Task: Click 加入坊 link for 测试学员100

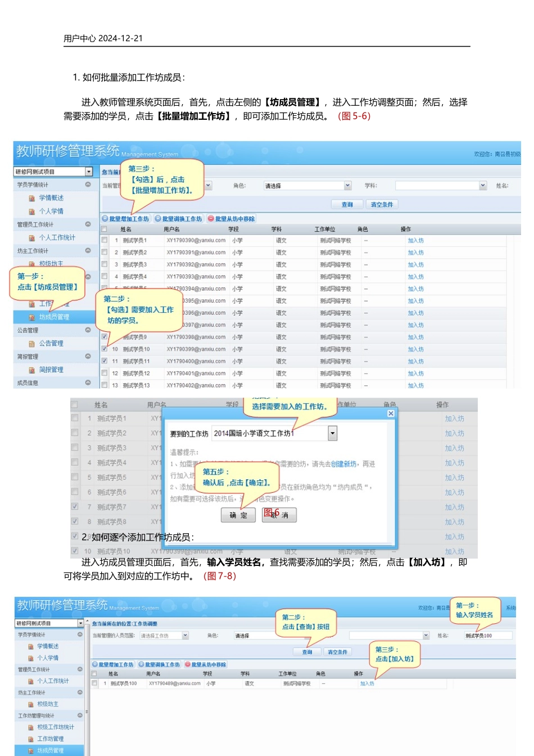Action: pos(367,683)
